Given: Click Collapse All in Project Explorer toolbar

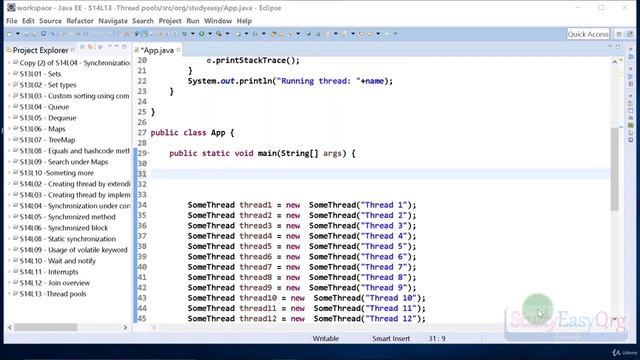Looking at the screenshot, I should (82, 47).
